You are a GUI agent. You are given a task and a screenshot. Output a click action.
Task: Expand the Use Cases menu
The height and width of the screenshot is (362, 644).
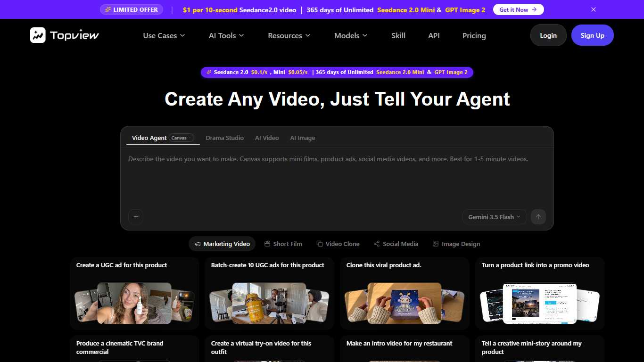click(x=164, y=35)
